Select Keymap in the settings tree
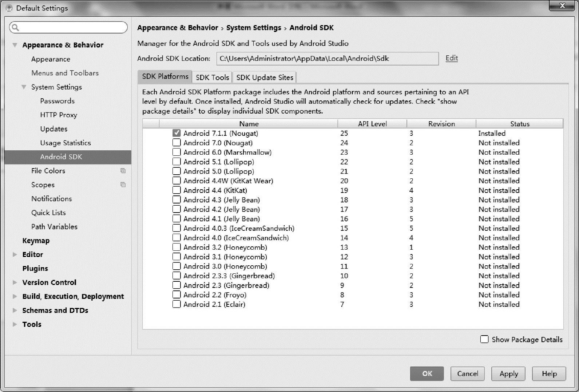The image size is (579, 392). click(36, 241)
